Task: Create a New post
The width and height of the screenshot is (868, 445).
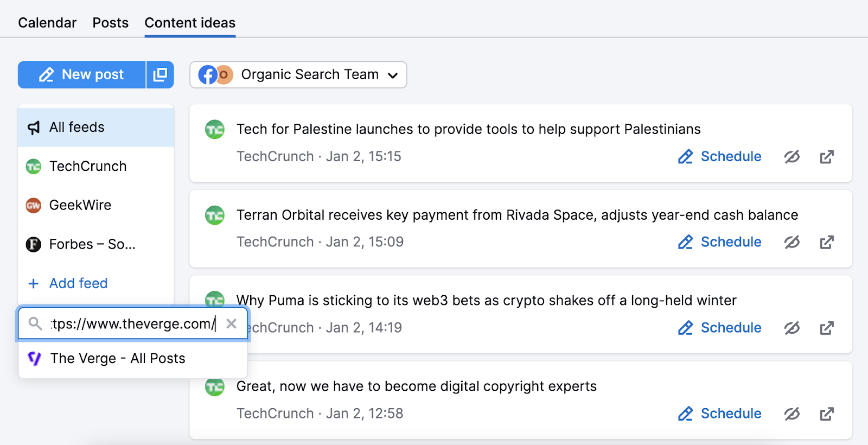Action: (82, 74)
